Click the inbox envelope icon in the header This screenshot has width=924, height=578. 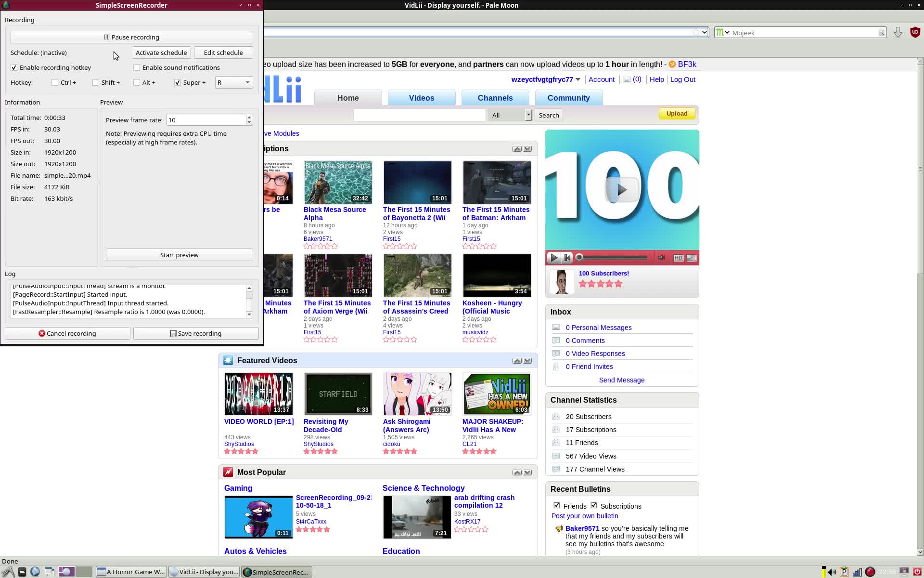(x=627, y=79)
